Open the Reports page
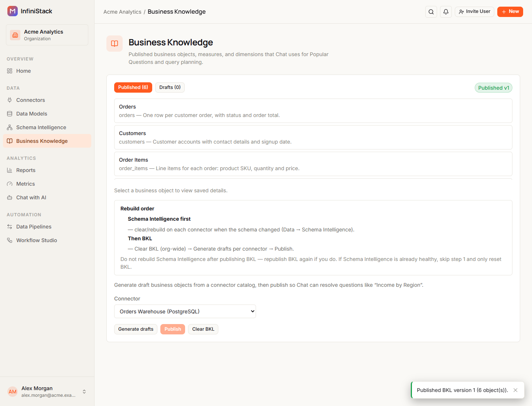This screenshot has width=532, height=406. 47,170
